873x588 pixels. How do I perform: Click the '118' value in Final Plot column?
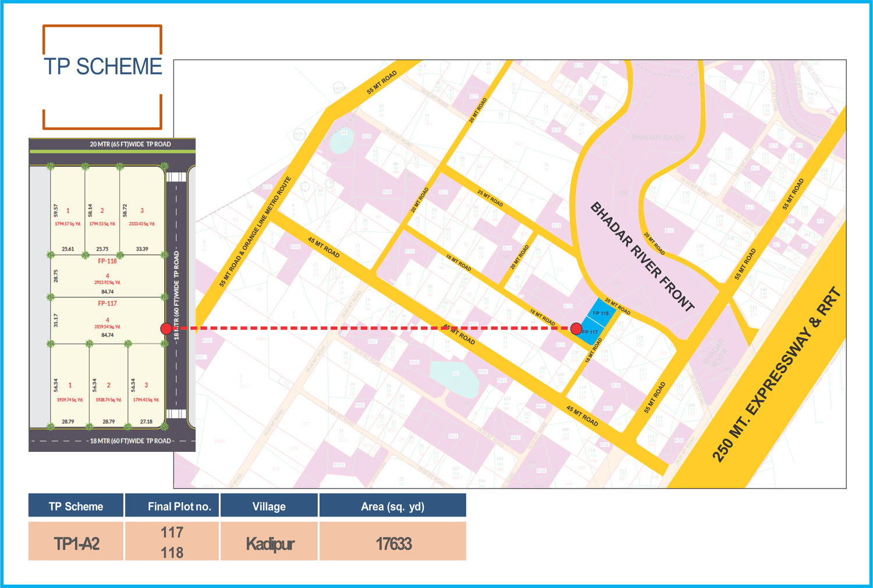172,553
